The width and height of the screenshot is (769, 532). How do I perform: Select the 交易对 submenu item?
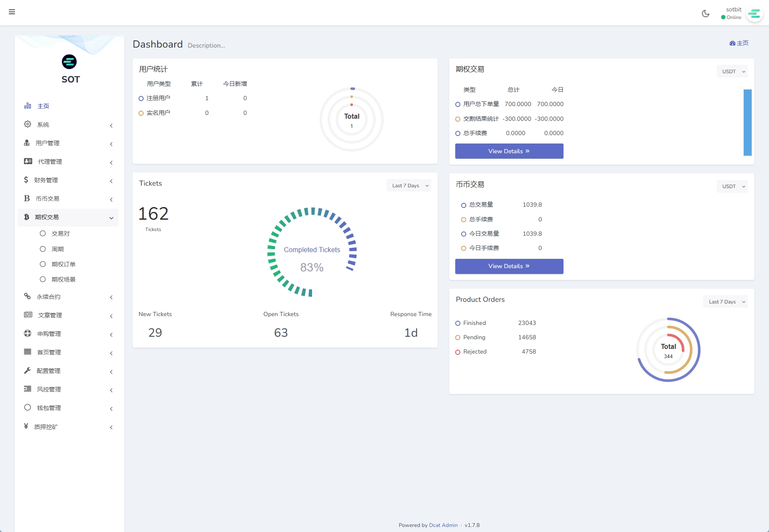point(60,234)
